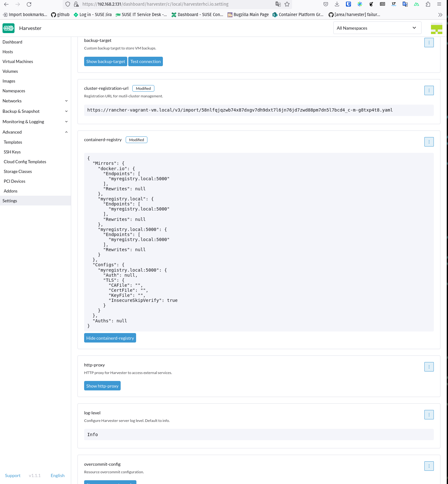Open the three-dot menu for containerd-registry
Screen dimensions: 448x484
coord(429,142)
